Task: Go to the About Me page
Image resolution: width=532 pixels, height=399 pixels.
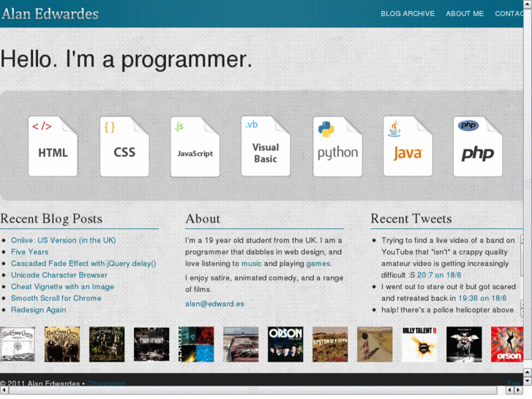Action: [465, 14]
